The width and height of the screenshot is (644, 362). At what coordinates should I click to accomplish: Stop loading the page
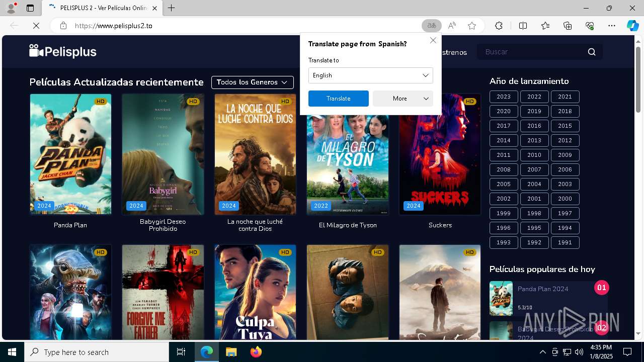[36, 26]
